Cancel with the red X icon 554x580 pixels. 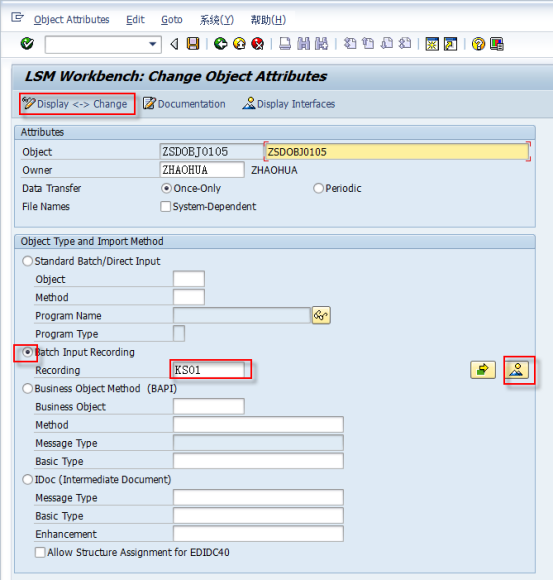click(x=257, y=44)
